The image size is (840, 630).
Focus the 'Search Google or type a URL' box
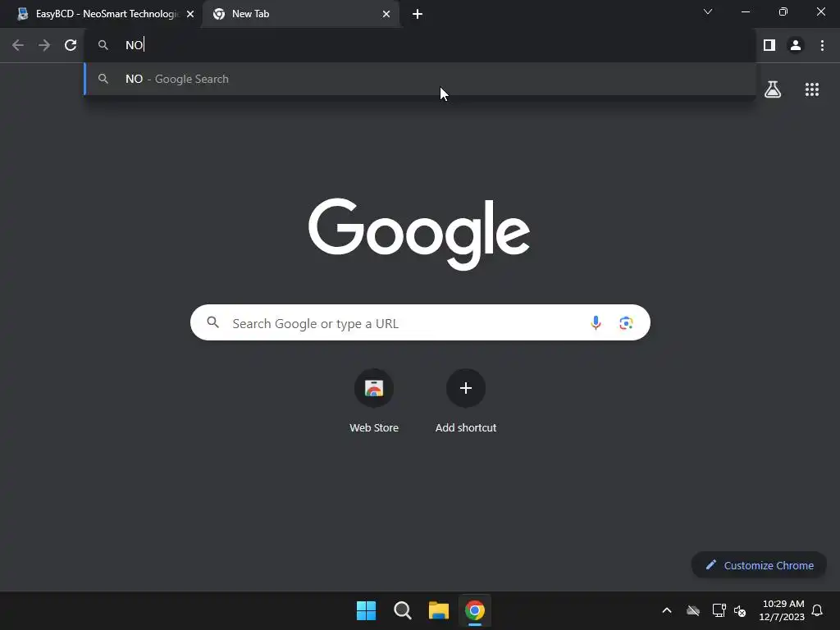[x=420, y=322]
